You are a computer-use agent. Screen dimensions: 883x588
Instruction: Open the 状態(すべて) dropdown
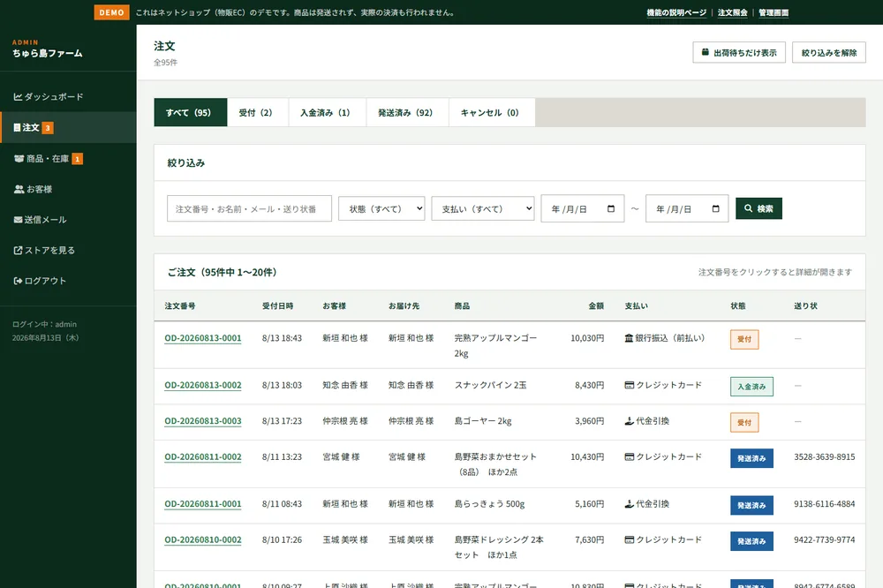(x=381, y=208)
